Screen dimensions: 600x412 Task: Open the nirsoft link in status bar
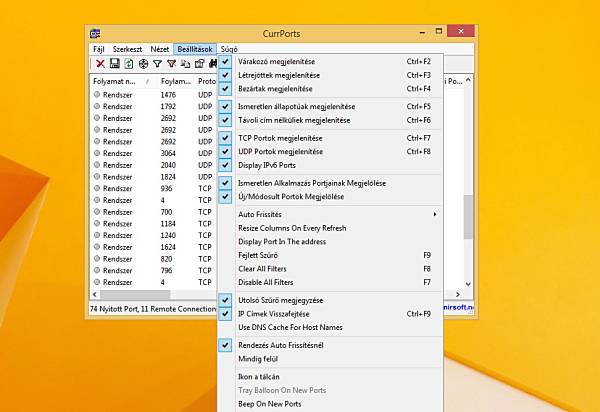[x=458, y=307]
